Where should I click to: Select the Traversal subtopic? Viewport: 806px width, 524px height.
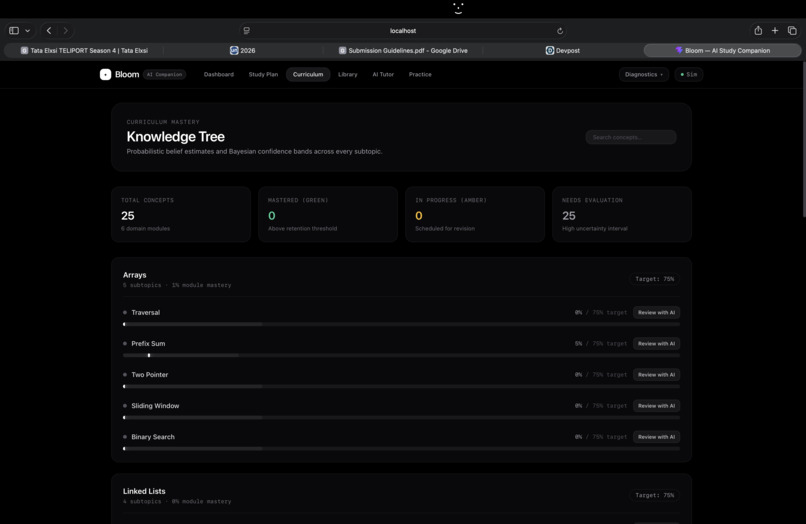pos(145,313)
